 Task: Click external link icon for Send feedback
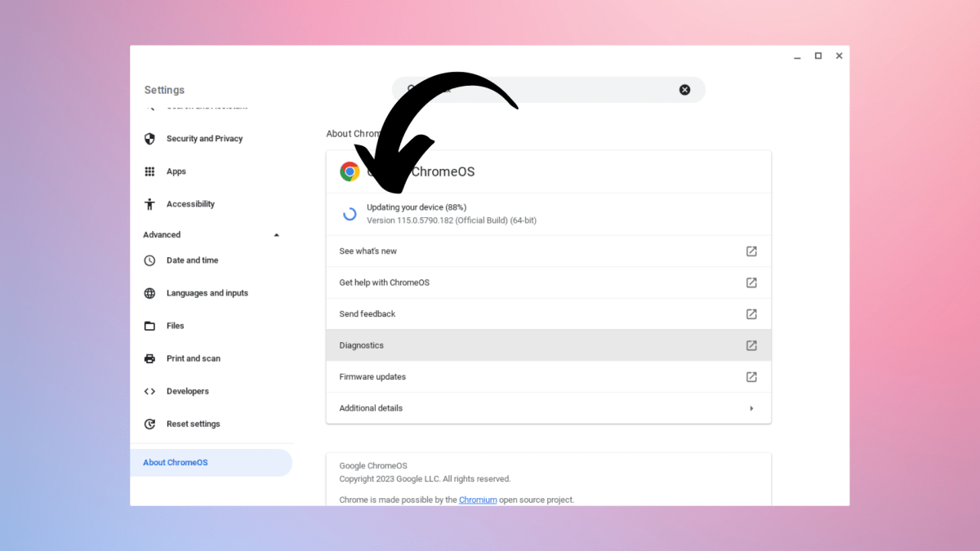click(x=751, y=314)
